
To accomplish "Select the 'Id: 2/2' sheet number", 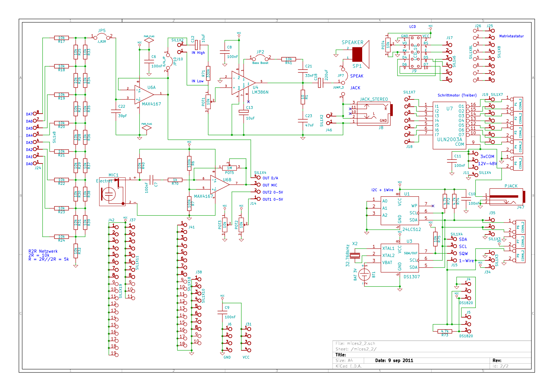I will tap(500, 366).
